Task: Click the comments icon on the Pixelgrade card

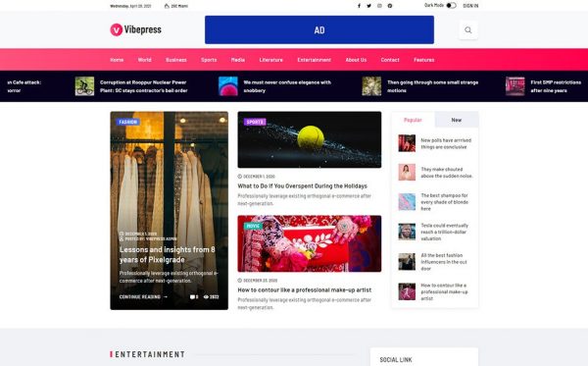Action: point(192,297)
